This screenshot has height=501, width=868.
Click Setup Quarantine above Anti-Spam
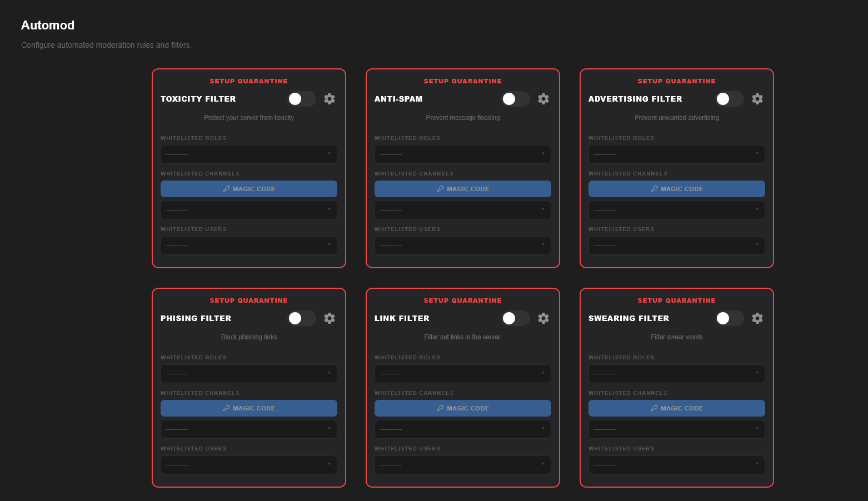[463, 81]
